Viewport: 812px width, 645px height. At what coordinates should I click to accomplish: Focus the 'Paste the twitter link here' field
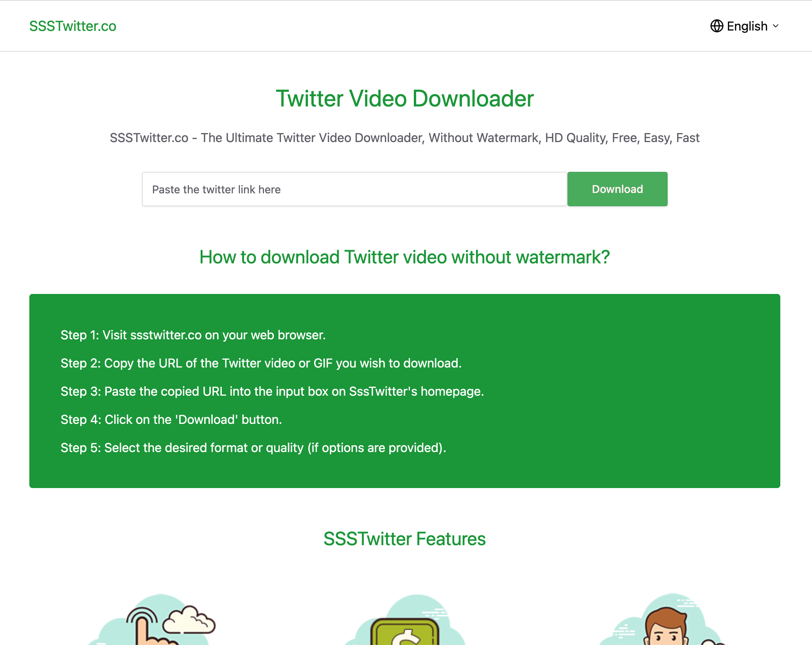point(354,189)
